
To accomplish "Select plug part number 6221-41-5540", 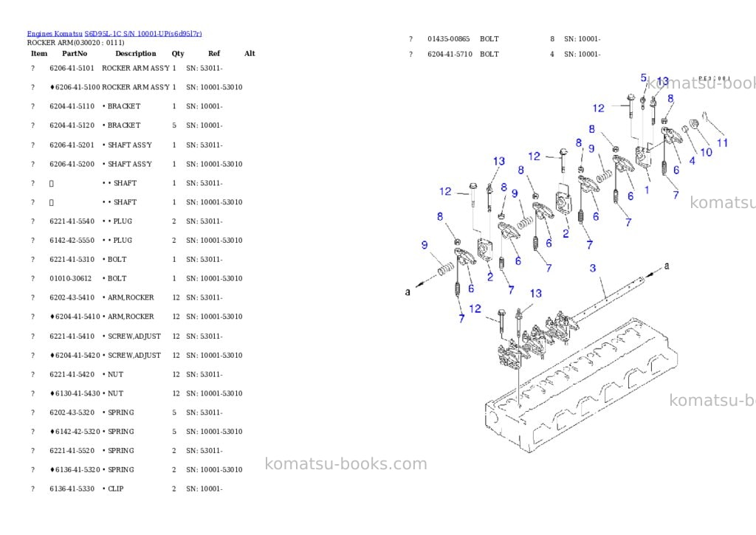I will (x=72, y=221).
